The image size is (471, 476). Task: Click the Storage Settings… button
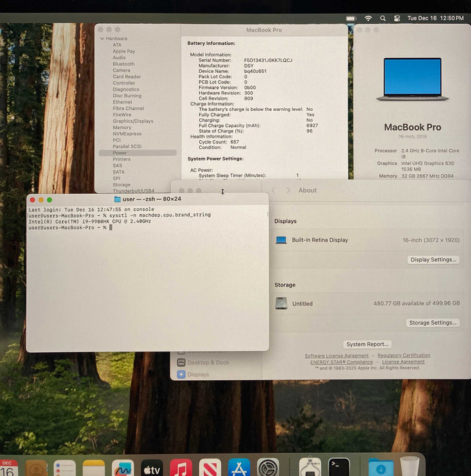point(433,323)
